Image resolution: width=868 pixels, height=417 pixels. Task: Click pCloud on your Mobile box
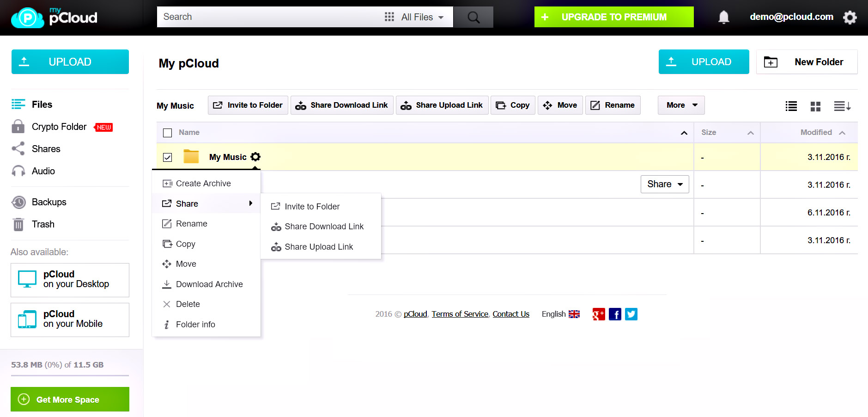point(70,320)
